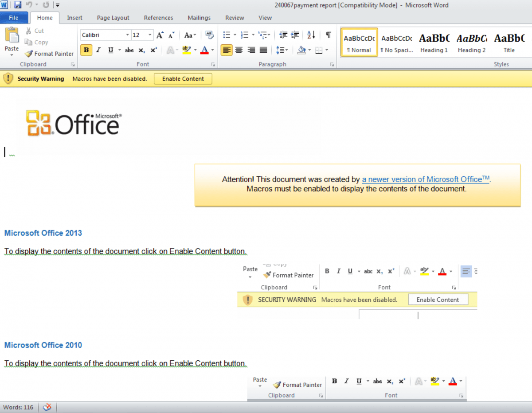Apply the No Spacing style
This screenshot has width=532, height=413.
pyautogui.click(x=397, y=43)
